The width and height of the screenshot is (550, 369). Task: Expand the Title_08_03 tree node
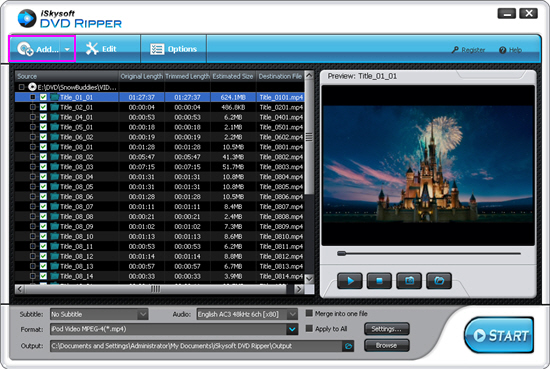tap(33, 167)
